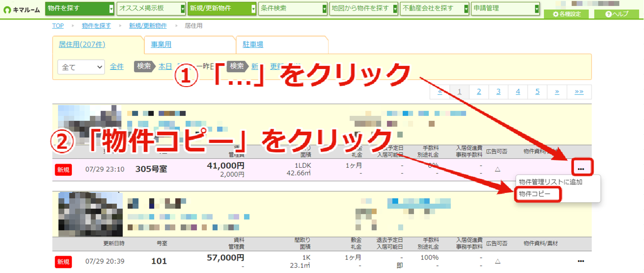Click the 新 search filter link
This screenshot has width=644, height=273.
255,66
